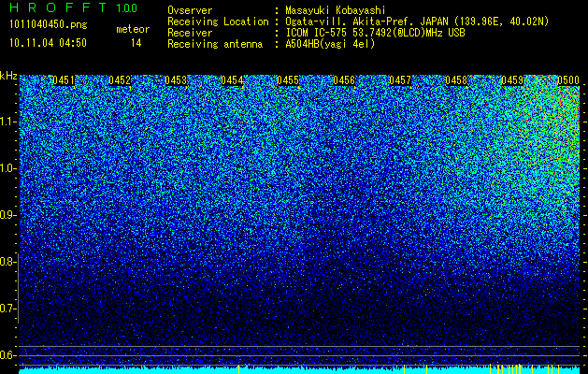The image size is (588, 374).
Task: Select observer name Masayuki Kobayashi
Action: [336, 10]
